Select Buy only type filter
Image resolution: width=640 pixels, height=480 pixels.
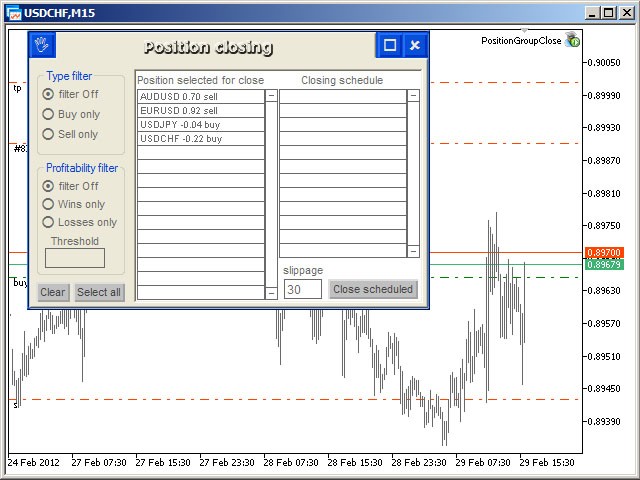tap(48, 114)
